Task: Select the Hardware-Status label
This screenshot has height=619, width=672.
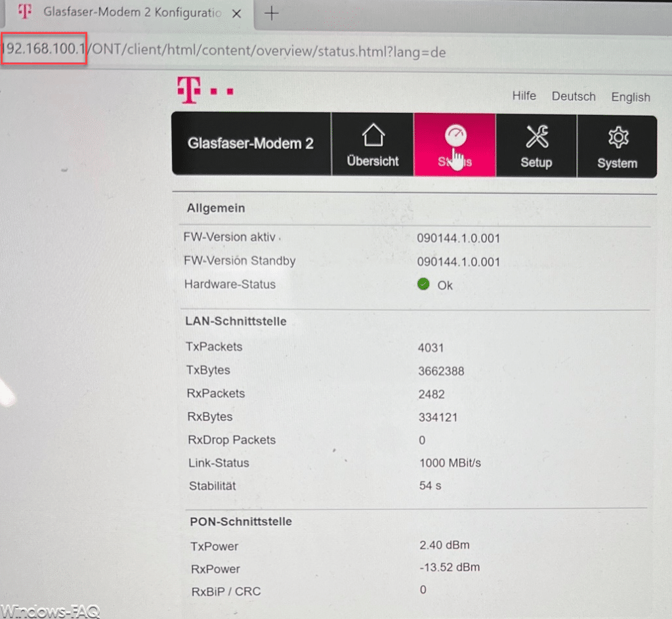Action: click(x=230, y=284)
